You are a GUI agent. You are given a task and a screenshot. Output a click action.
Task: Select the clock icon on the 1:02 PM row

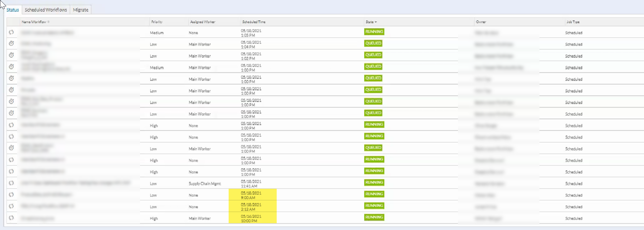pos(11,55)
